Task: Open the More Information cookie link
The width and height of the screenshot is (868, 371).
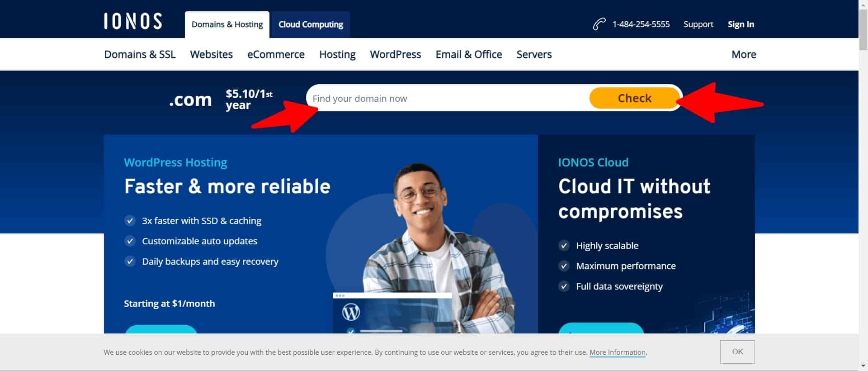Action: 617,352
